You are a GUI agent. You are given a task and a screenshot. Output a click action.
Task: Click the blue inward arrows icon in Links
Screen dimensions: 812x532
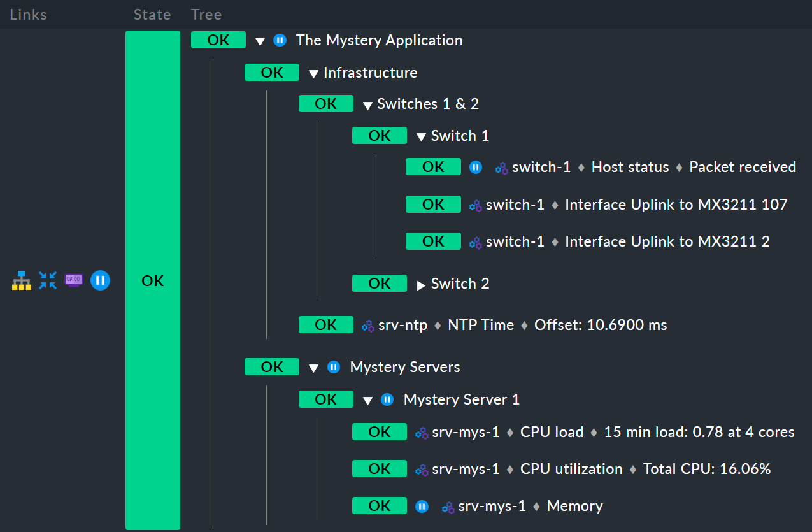(x=48, y=280)
